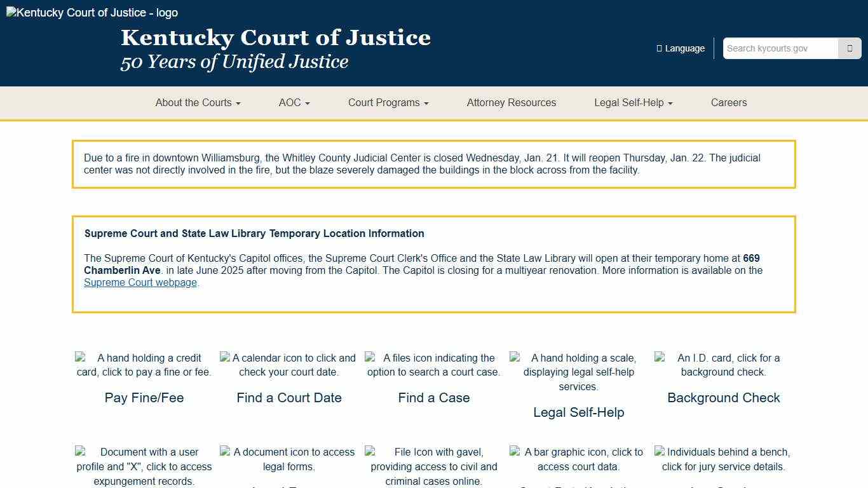The width and height of the screenshot is (868, 488).
Task: Follow the Supreme Court webpage link
Action: [x=140, y=282]
